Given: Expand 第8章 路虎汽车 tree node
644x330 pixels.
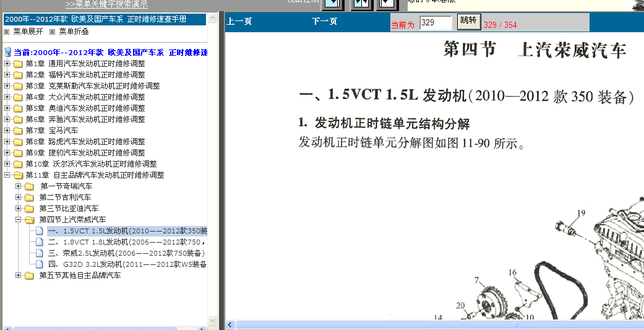Looking at the screenshot, I should [7, 141].
